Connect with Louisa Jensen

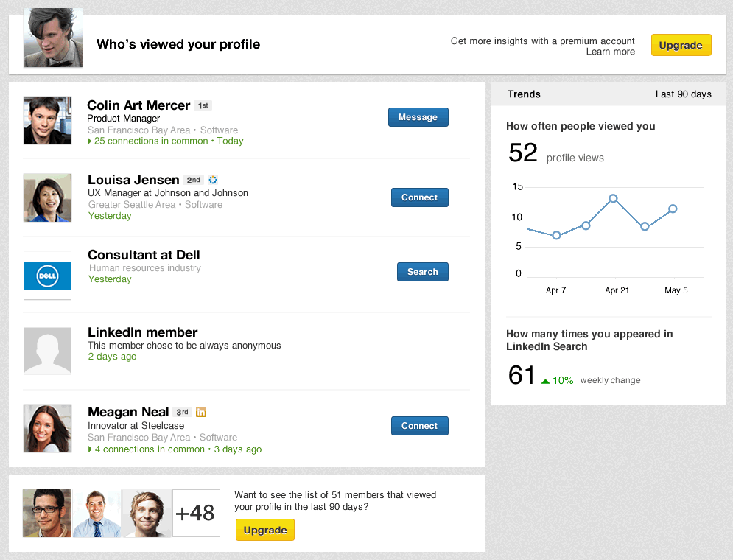[419, 197]
